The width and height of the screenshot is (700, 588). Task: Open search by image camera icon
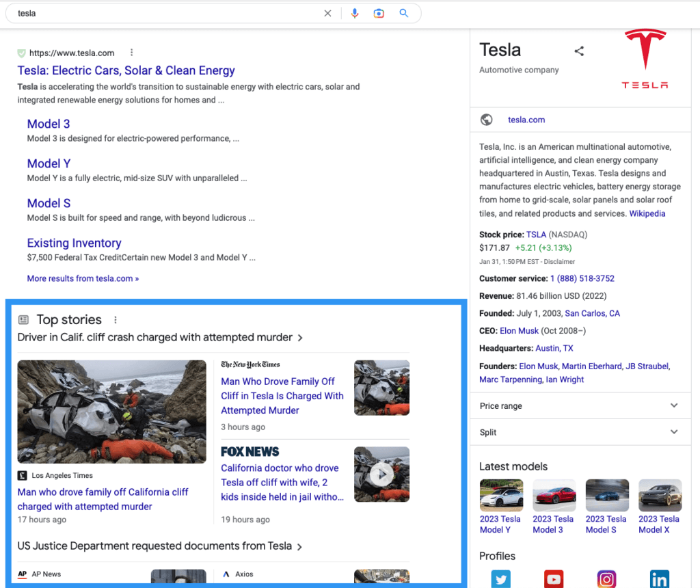click(379, 14)
